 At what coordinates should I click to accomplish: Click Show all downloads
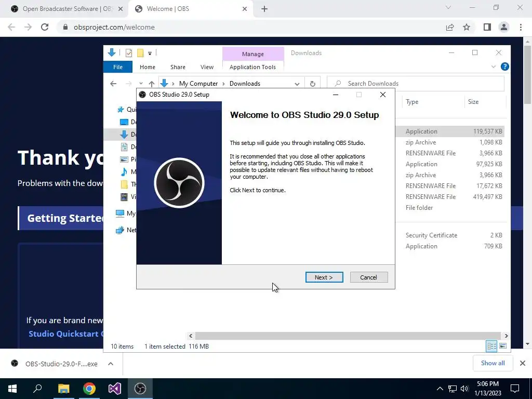tap(493, 363)
